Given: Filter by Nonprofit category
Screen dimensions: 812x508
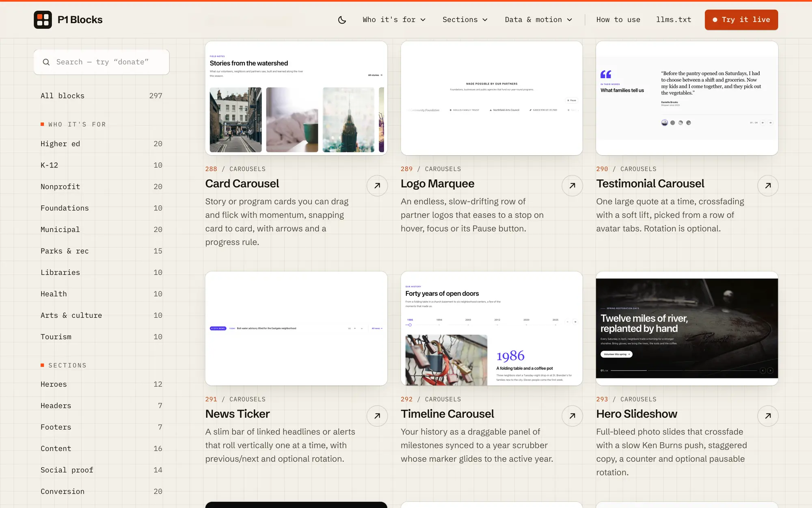Looking at the screenshot, I should [x=101, y=187].
